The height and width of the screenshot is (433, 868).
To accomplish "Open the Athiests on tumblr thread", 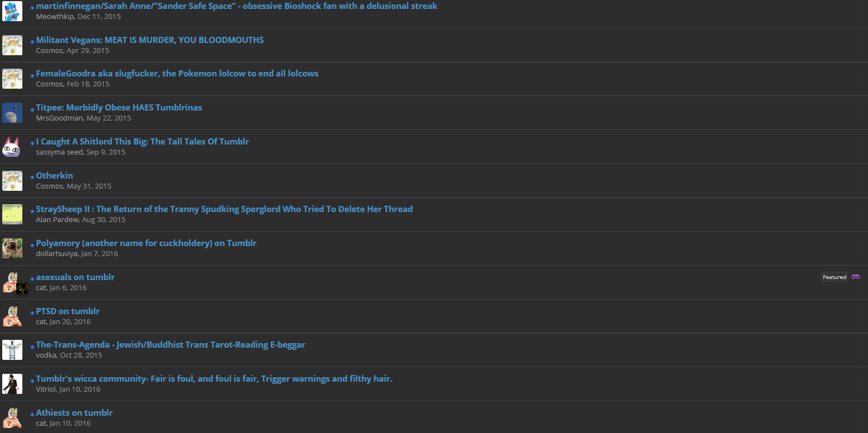I will tap(74, 413).
